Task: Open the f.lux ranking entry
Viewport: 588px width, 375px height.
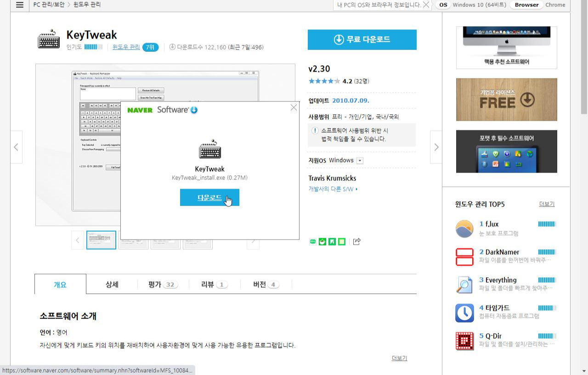Action: click(506, 229)
